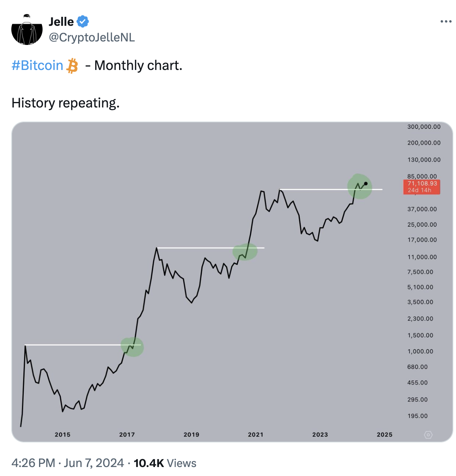456x476 pixels.
Task: Click the green highlight near 2021 breakout
Action: 245,252
